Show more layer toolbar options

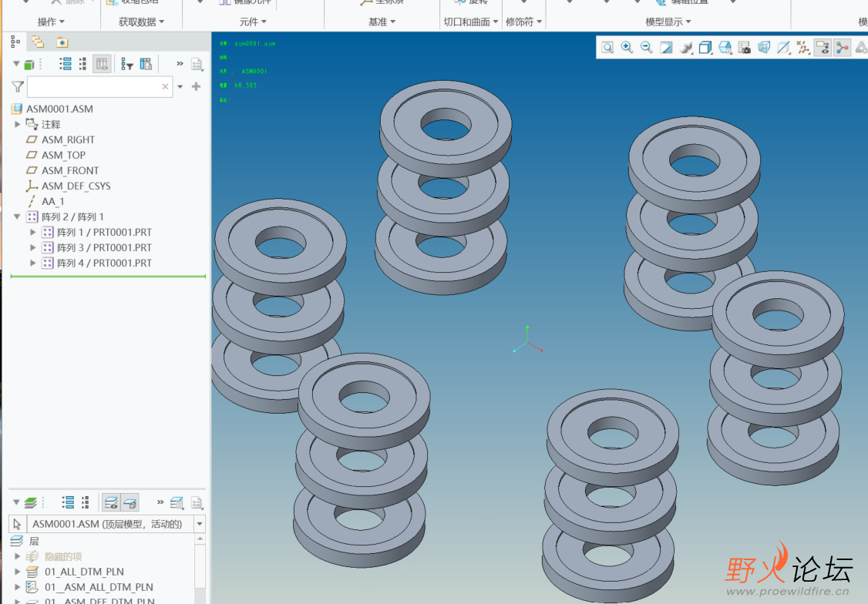point(160,502)
